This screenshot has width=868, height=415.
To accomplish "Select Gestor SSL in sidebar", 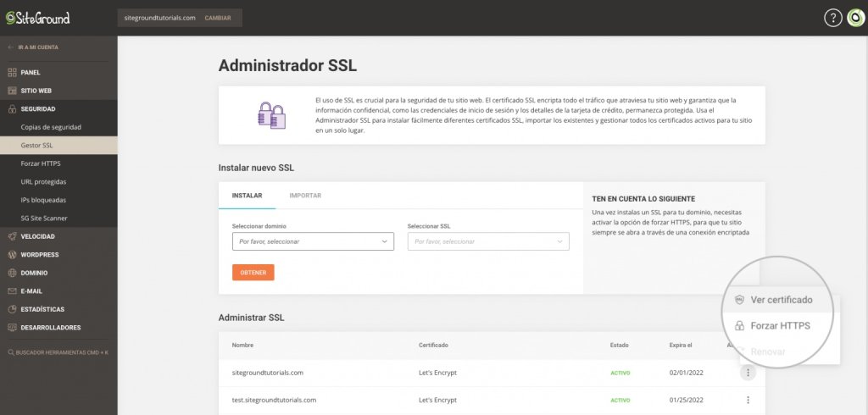I will tap(58, 146).
